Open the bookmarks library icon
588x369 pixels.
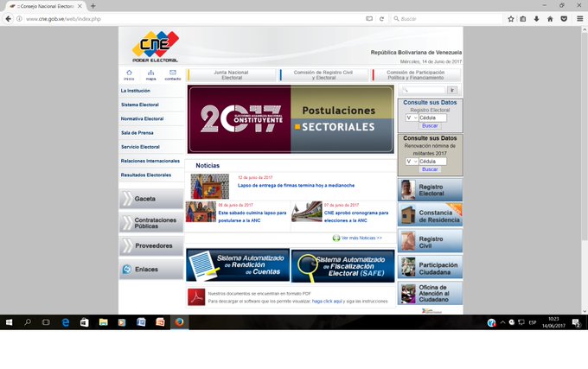coord(523,19)
